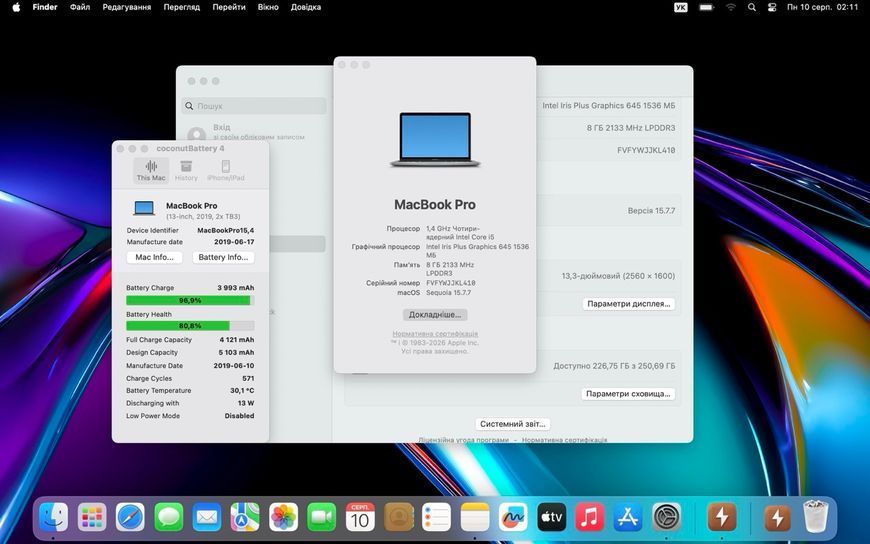Open Calendar app in the Dock
The width and height of the screenshot is (870, 544).
point(360,517)
